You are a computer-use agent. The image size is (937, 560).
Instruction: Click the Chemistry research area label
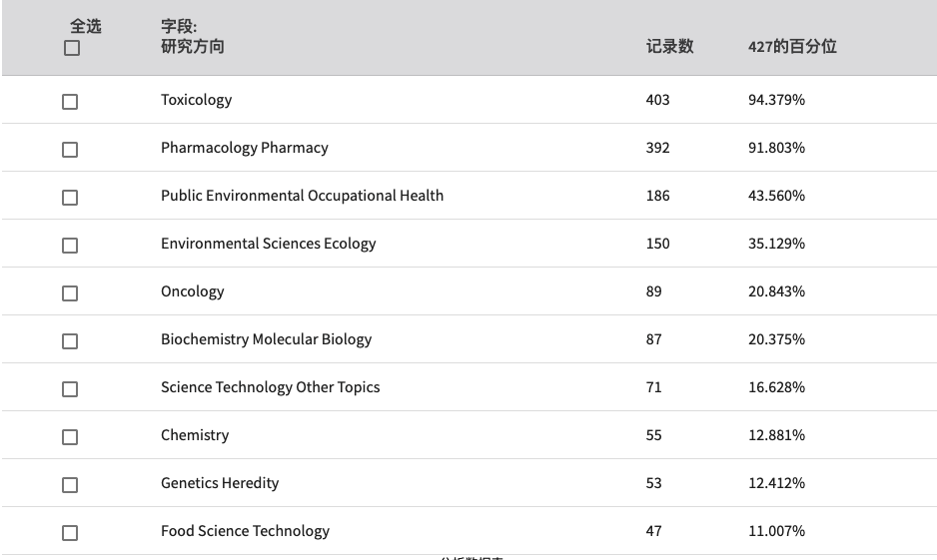tap(195, 435)
